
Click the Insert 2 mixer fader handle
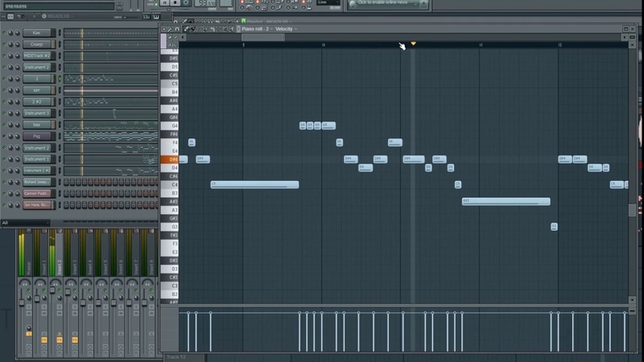pyautogui.click(x=52, y=290)
